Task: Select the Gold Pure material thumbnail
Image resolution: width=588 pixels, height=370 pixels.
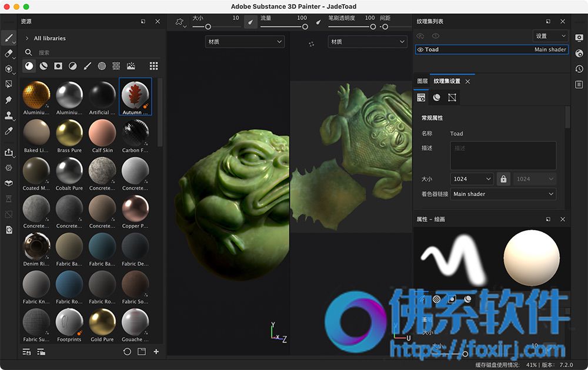Action: [x=102, y=322]
